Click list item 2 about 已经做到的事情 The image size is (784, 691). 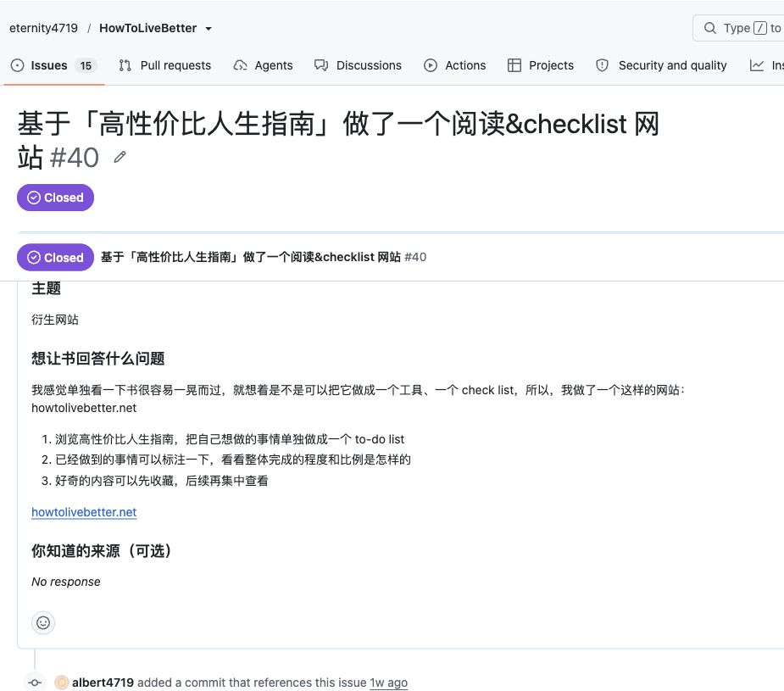[232, 460]
